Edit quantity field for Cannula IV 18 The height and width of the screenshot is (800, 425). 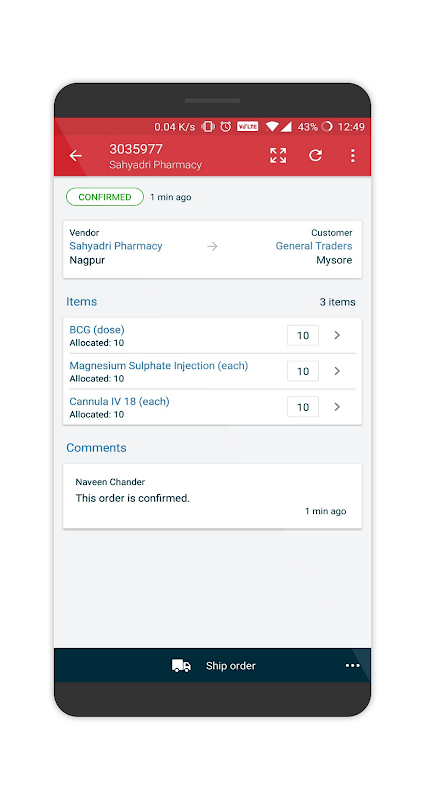pyautogui.click(x=303, y=407)
